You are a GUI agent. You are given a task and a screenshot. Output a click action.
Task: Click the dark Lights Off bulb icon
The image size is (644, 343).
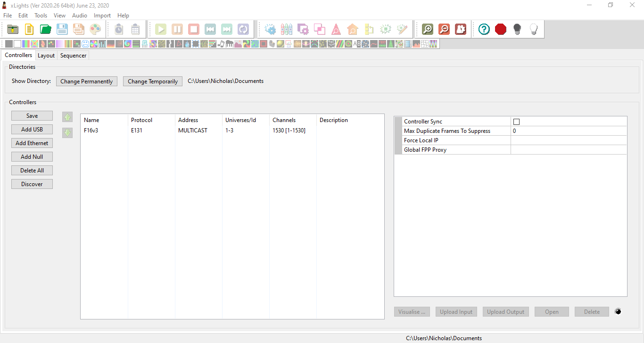click(517, 29)
